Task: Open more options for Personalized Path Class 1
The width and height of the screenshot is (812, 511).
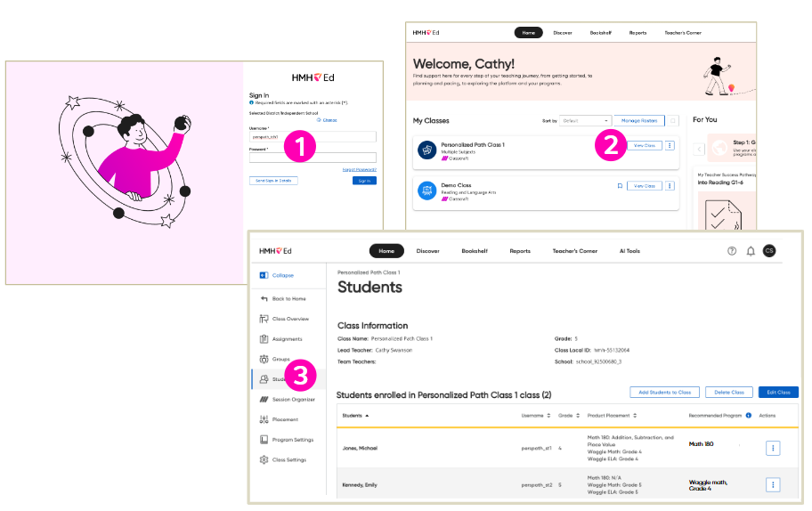Action: point(670,145)
